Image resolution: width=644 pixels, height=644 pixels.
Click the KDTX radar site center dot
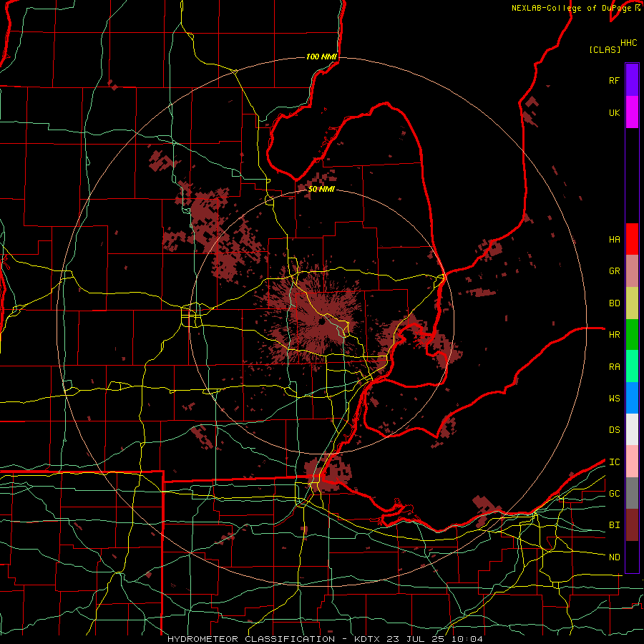(321, 323)
